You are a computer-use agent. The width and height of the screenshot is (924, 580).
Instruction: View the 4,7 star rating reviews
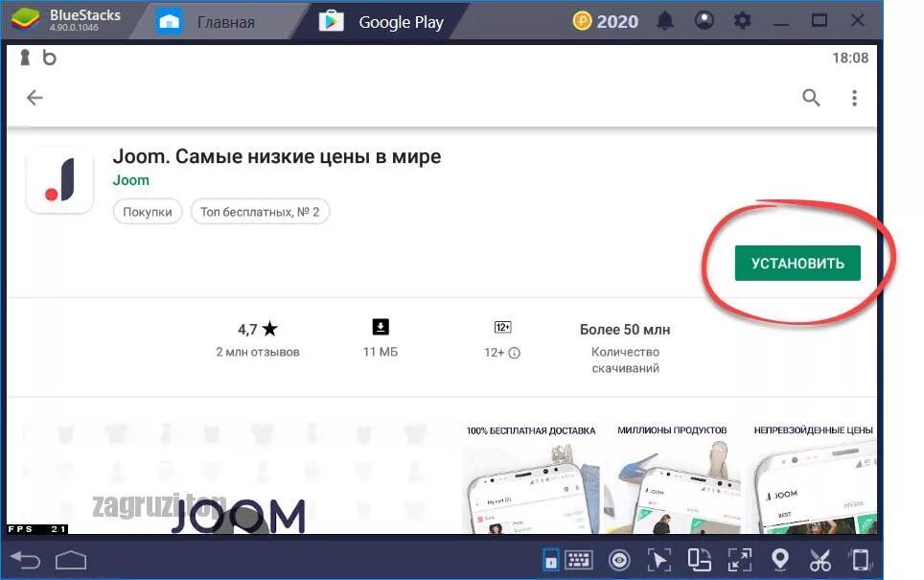click(258, 329)
